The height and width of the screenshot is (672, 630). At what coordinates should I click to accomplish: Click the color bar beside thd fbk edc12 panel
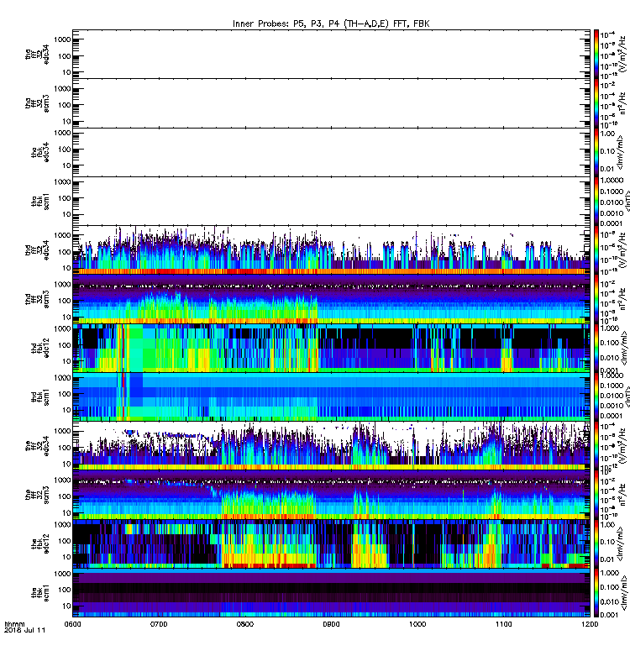[596, 348]
